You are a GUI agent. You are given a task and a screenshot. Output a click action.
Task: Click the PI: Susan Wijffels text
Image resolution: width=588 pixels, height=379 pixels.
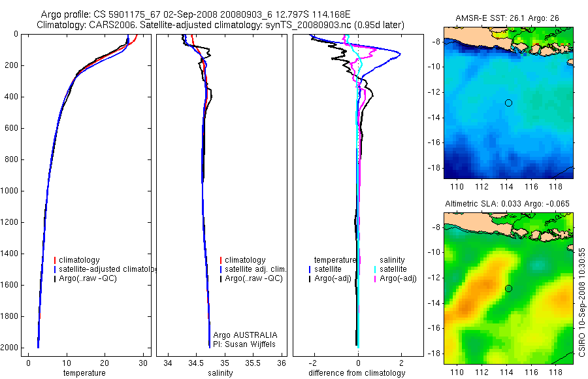coord(244,344)
